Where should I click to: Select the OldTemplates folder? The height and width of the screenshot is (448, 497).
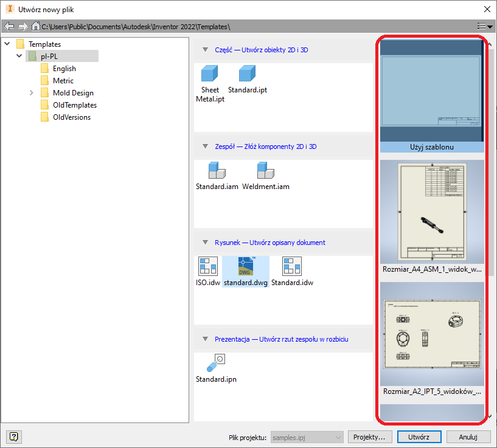coord(74,105)
